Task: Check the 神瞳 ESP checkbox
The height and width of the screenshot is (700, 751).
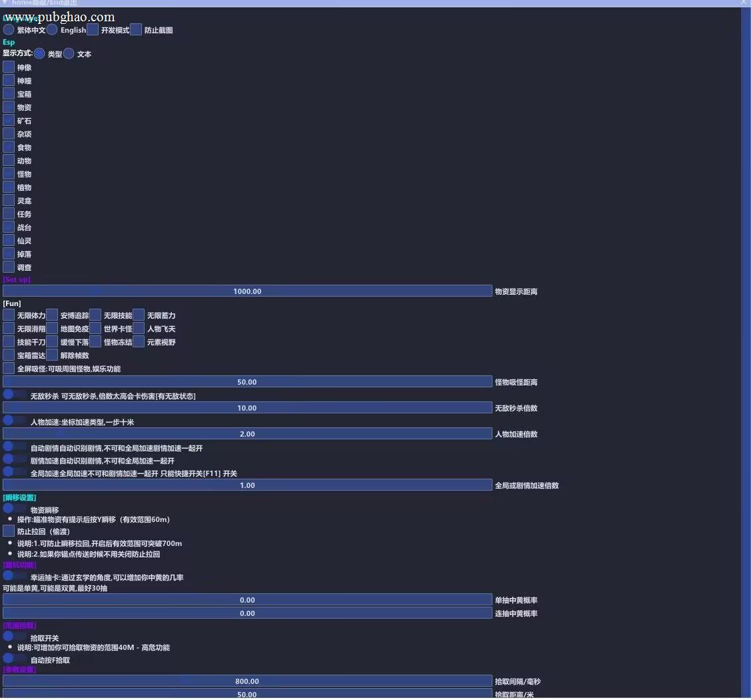Action: pos(9,80)
